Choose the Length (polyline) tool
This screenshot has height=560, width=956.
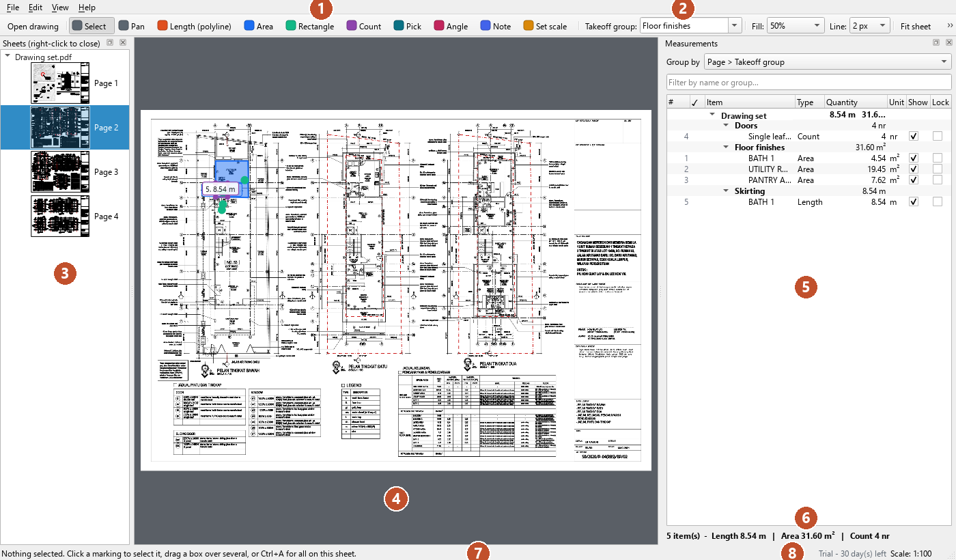tap(195, 27)
